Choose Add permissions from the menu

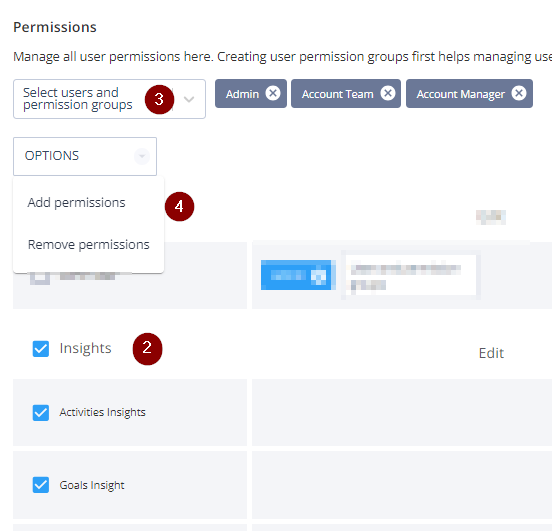coord(76,202)
